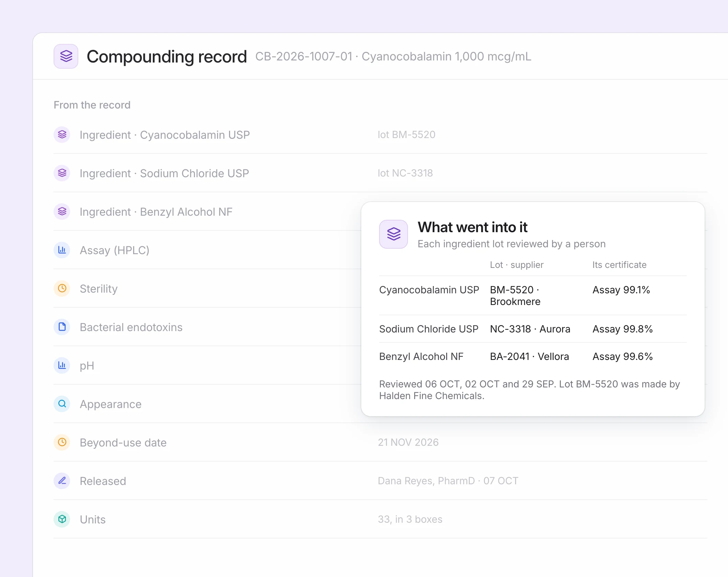Click the magnifier icon next to Appearance
Image resolution: width=728 pixels, height=577 pixels.
(x=62, y=404)
